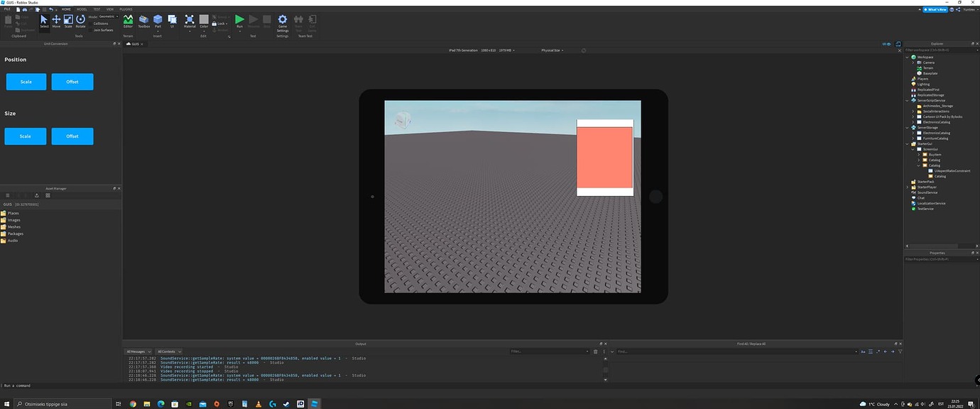Screen dimensions: 980x409
Task: Switch to the VIEW ribbon tab
Action: pos(110,9)
